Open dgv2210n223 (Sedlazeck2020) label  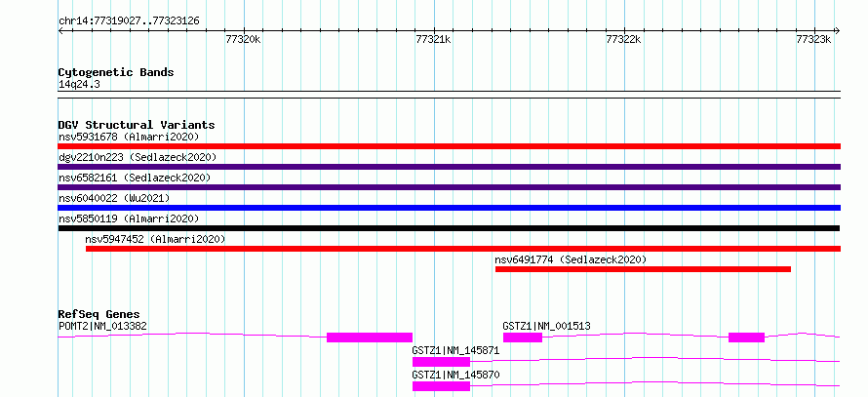point(138,157)
